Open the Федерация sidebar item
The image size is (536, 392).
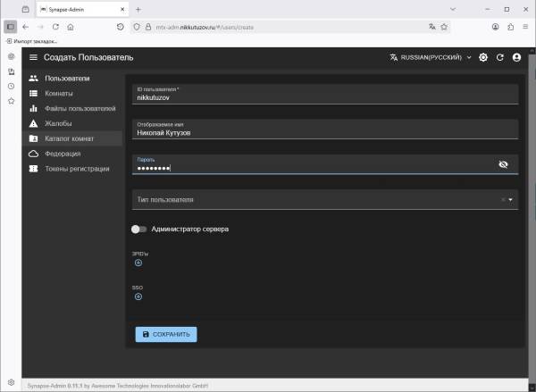[x=63, y=154]
